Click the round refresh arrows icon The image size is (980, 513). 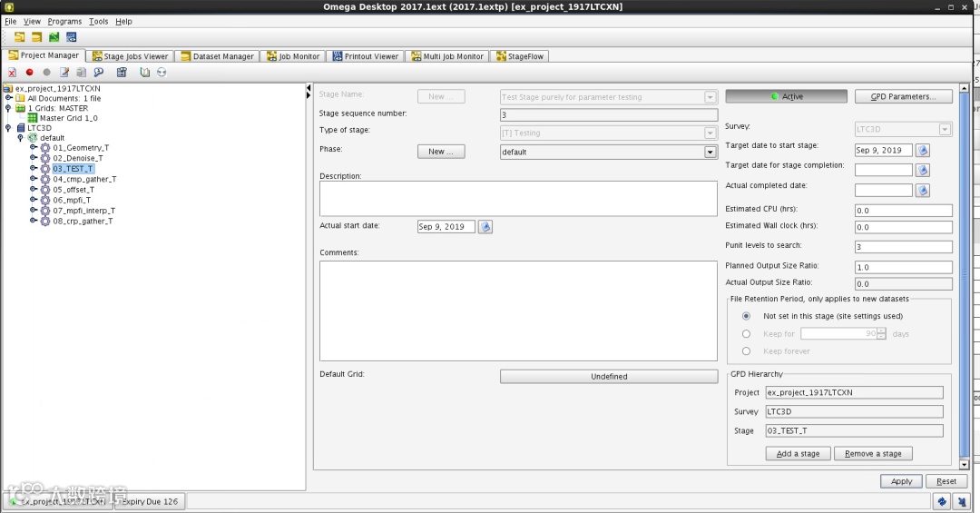coord(162,73)
